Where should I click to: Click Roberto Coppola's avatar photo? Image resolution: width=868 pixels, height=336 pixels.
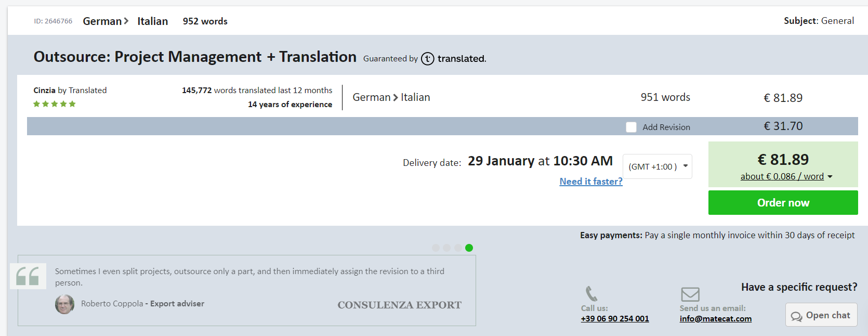pyautogui.click(x=64, y=304)
